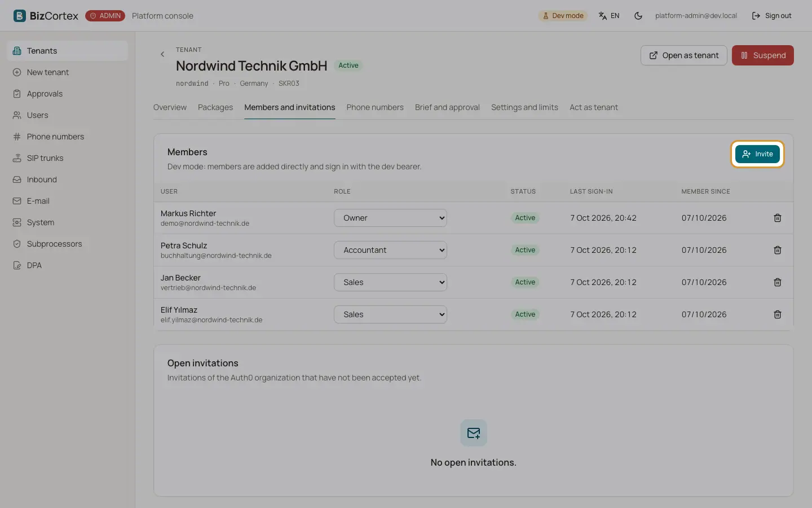This screenshot has width=812, height=508.
Task: Open Inbound in sidebar
Action: point(68,179)
